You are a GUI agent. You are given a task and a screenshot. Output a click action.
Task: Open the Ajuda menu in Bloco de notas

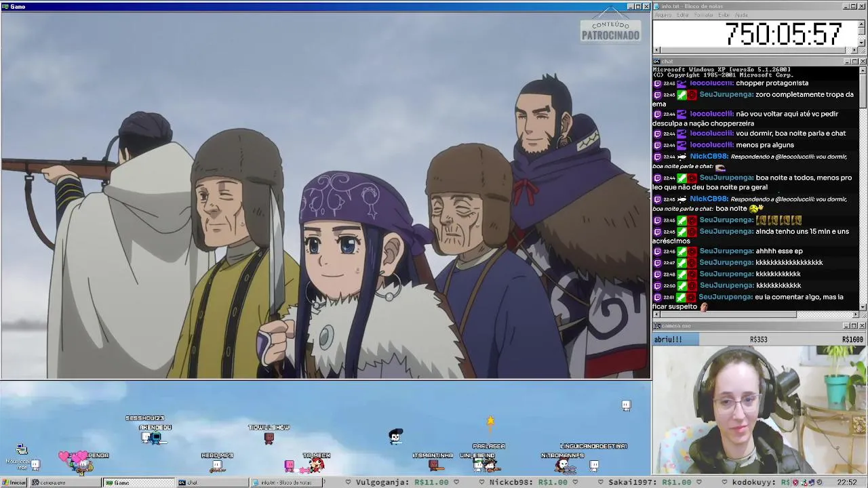point(741,15)
